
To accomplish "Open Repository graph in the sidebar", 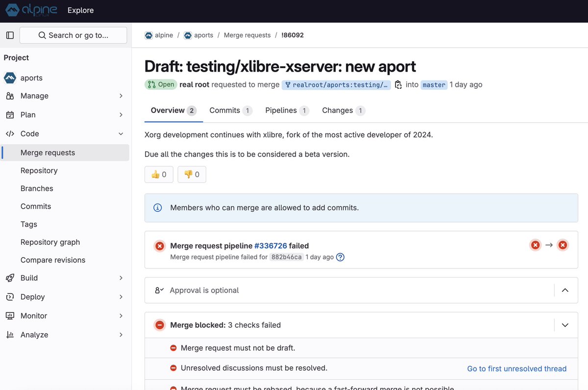I will click(x=66, y=242).
